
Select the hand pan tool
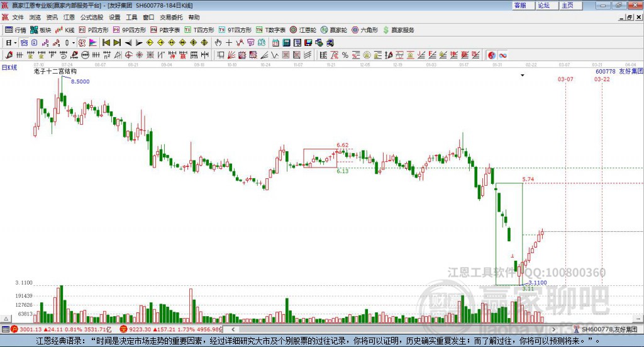pyautogui.click(x=218, y=43)
